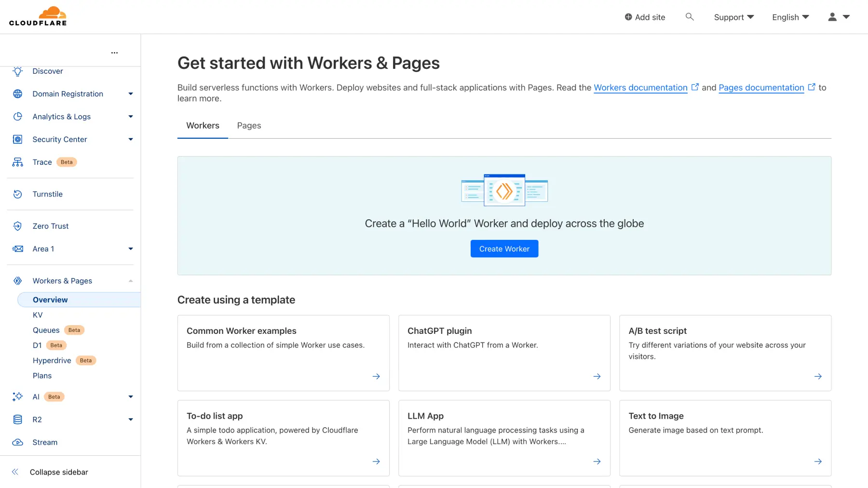Click the Domain Registration globe icon
868x488 pixels.
(18, 94)
